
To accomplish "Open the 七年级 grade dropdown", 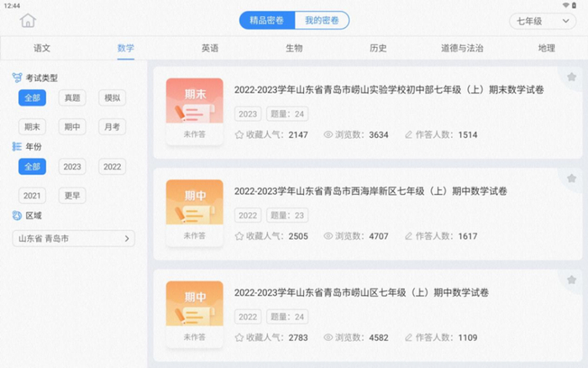I will point(543,21).
